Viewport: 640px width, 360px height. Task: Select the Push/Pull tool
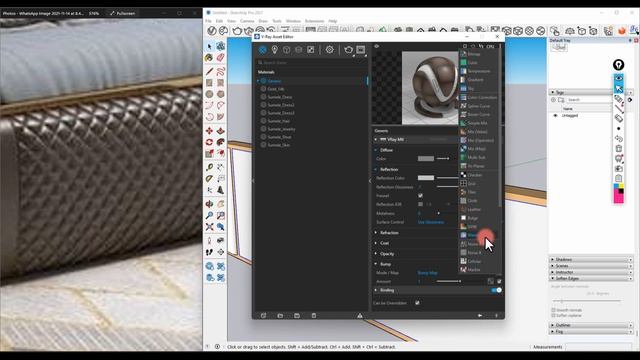pos(220,131)
